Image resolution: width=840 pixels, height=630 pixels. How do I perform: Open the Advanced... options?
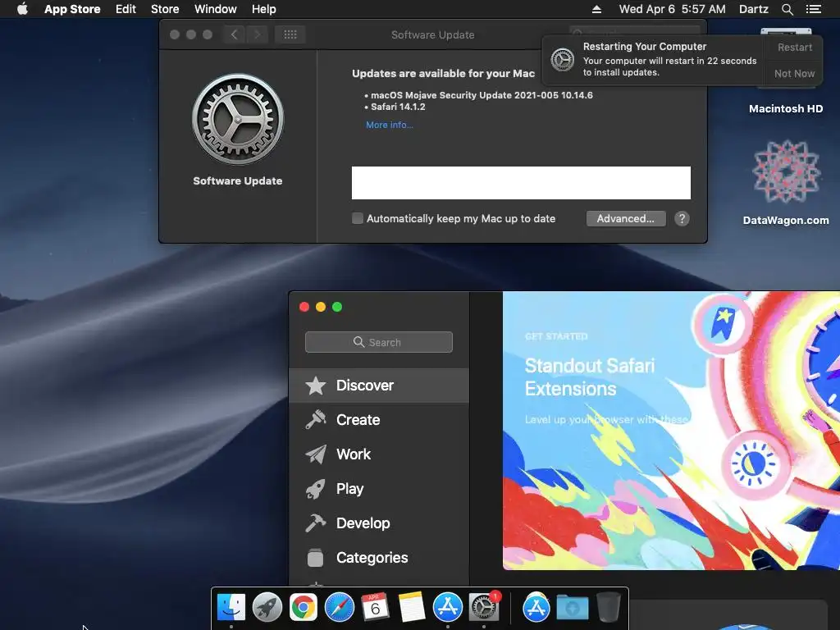click(626, 218)
